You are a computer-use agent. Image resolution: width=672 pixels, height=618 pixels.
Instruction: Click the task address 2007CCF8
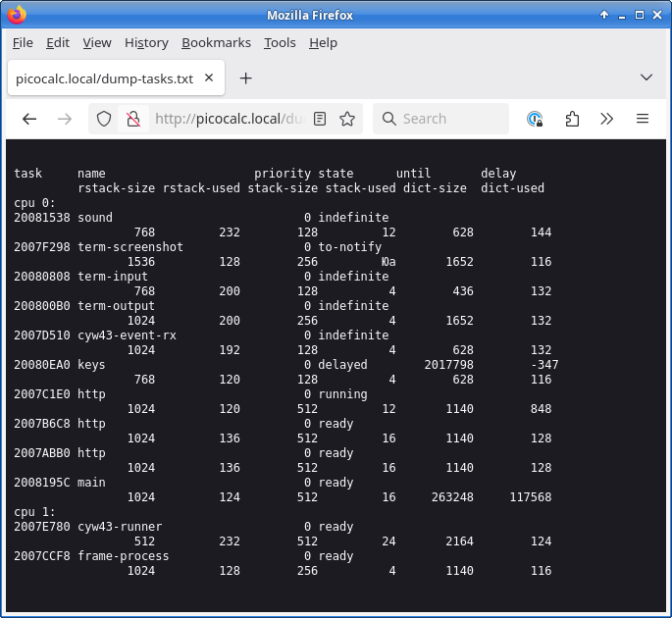pos(42,556)
